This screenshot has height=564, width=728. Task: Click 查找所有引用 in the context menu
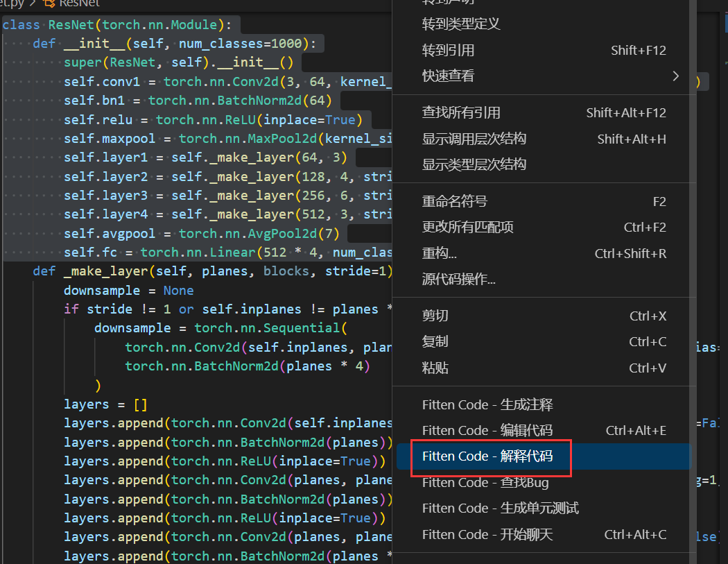click(461, 112)
